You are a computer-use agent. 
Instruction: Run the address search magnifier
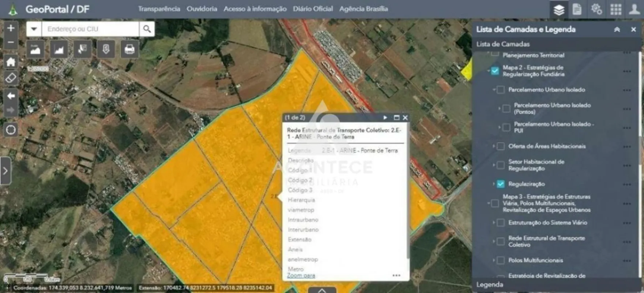click(147, 29)
